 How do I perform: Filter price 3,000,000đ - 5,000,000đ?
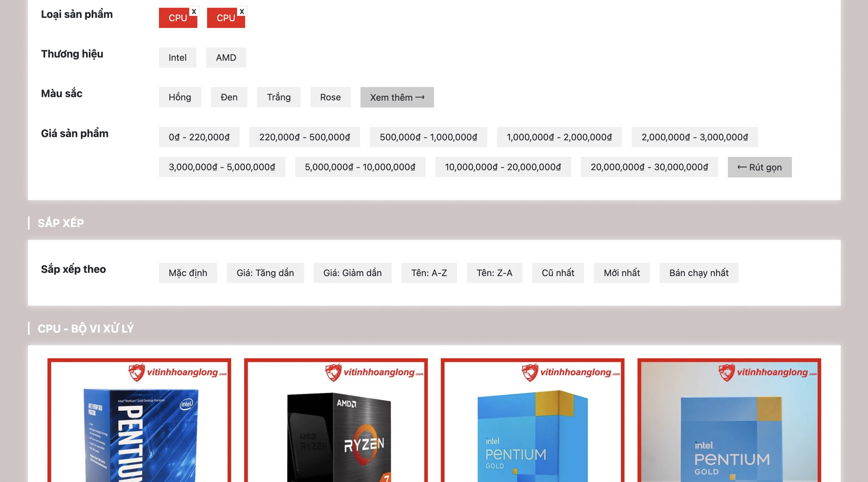[x=222, y=167]
